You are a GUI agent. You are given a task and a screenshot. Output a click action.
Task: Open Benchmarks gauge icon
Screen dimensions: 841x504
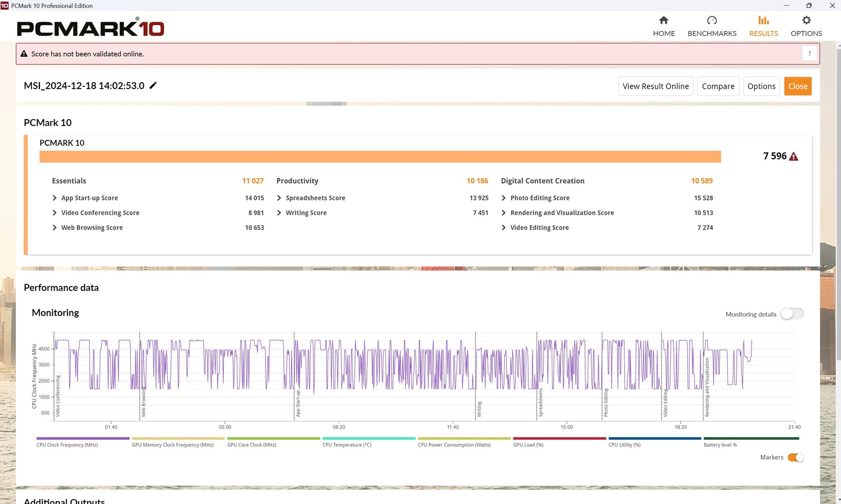click(x=712, y=21)
